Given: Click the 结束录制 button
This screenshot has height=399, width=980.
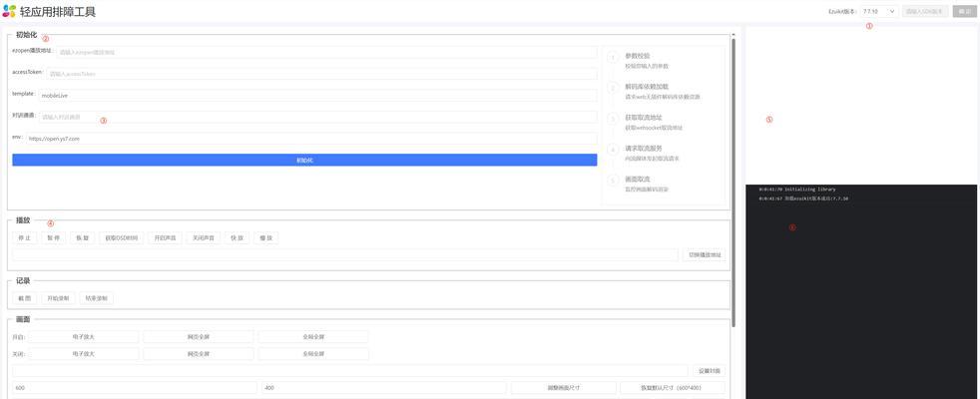Looking at the screenshot, I should pos(97,298).
